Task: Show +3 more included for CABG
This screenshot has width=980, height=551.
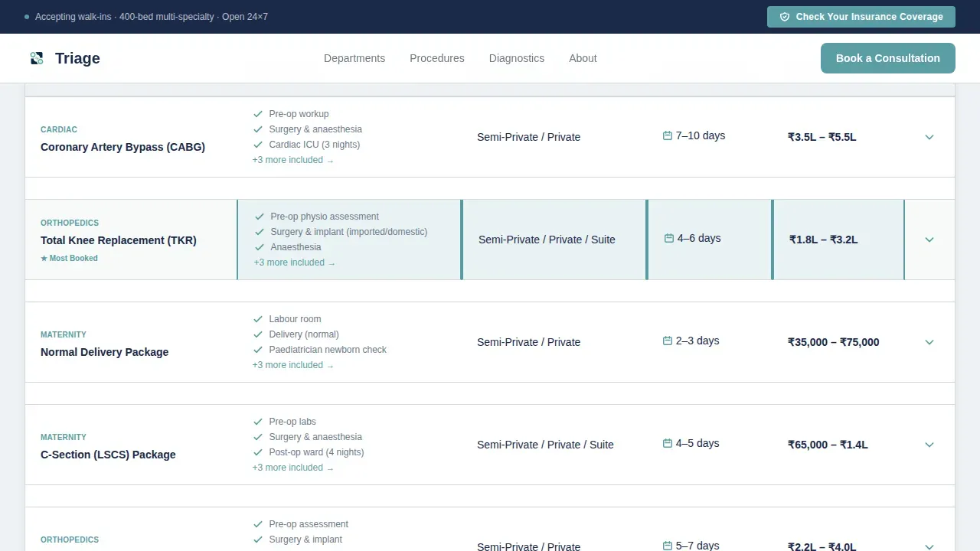Action: coord(293,160)
